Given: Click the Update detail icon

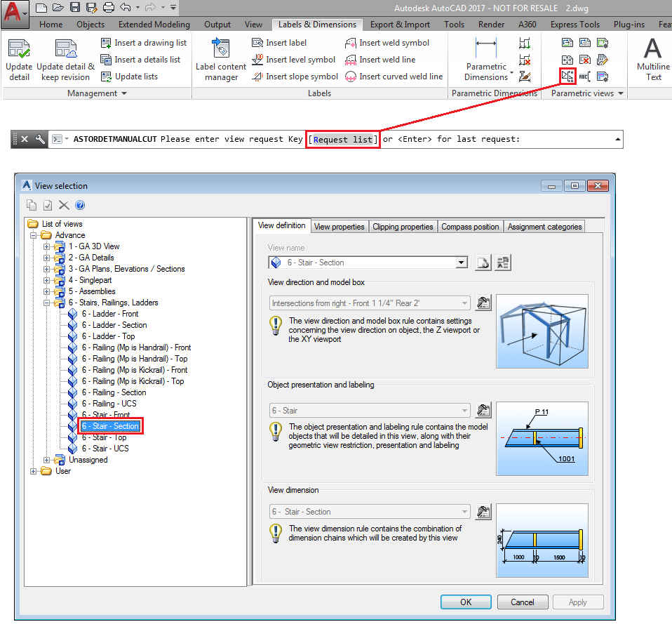Looking at the screenshot, I should click(19, 59).
